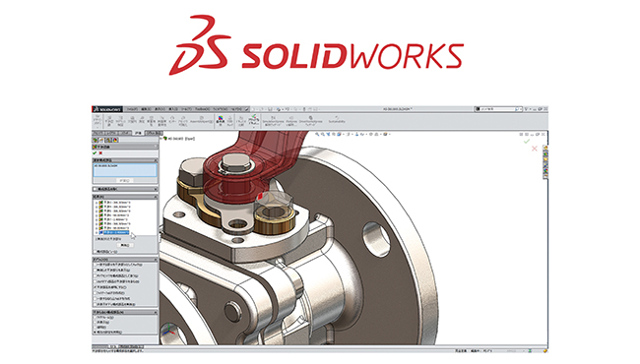
Task: Tick the checkbox just below the Ignore button
Action: point(96,252)
